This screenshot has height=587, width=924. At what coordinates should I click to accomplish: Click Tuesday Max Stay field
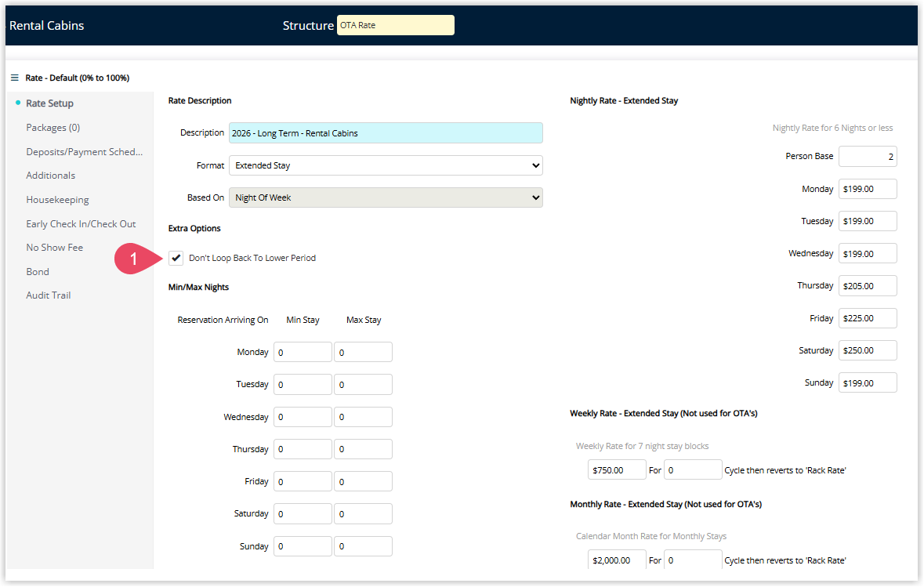click(x=363, y=384)
